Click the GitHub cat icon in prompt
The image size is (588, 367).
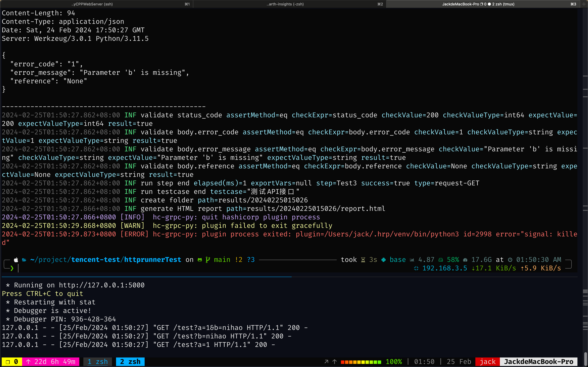tap(200, 260)
